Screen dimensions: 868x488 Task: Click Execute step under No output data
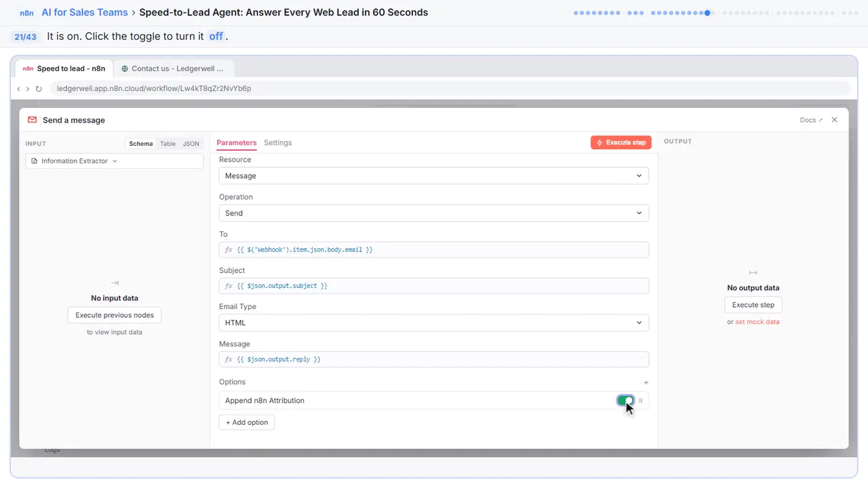click(753, 305)
